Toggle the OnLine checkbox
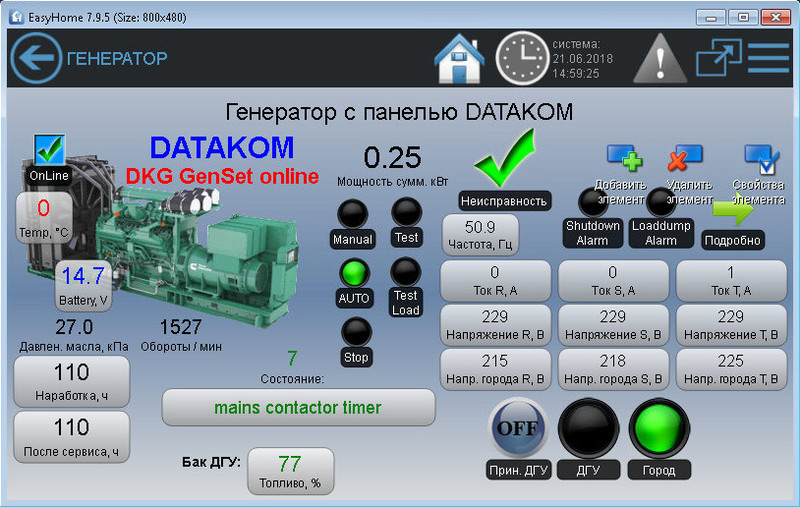 click(49, 150)
